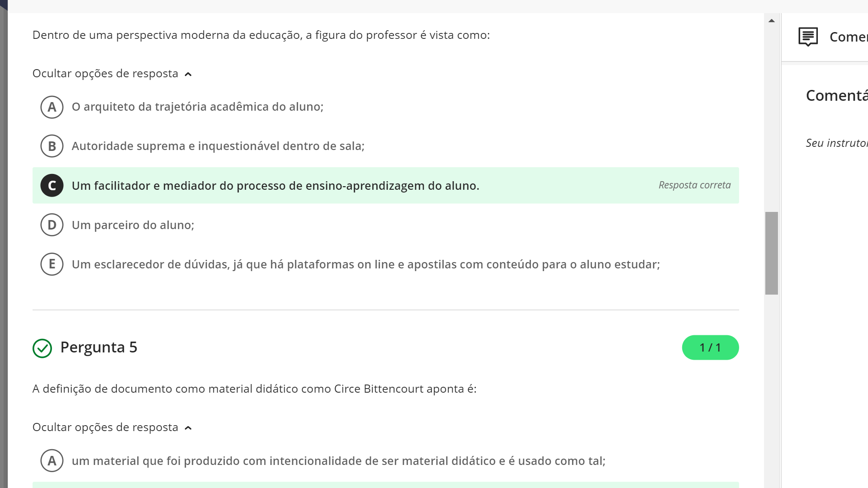868x488 pixels.
Task: Click the 1 / 1 score badge
Action: [710, 347]
